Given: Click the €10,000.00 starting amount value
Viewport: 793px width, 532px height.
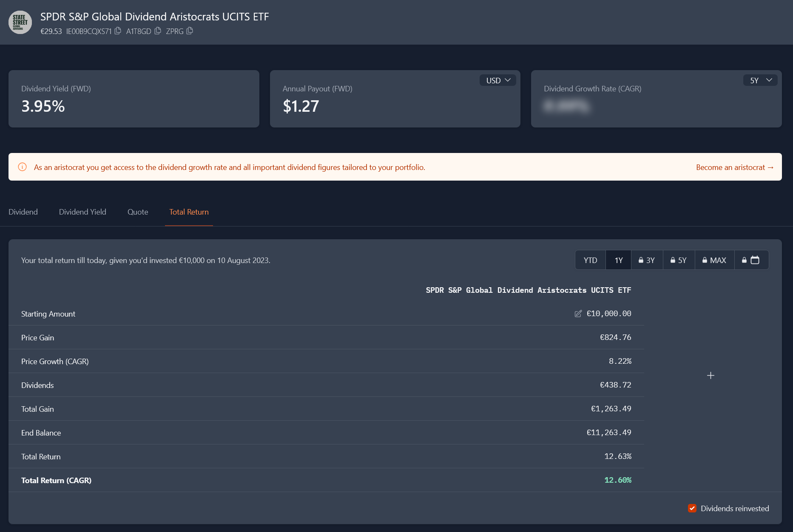Looking at the screenshot, I should point(609,314).
